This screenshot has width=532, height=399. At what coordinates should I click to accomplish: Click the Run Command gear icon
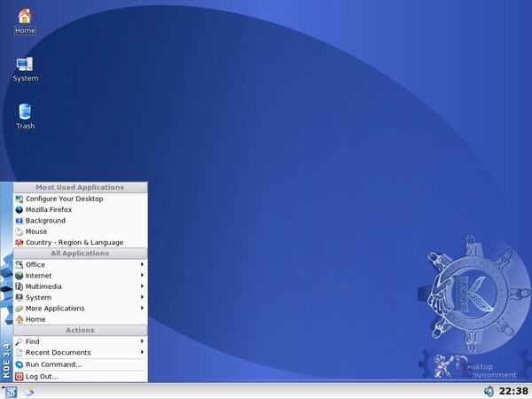pos(20,364)
